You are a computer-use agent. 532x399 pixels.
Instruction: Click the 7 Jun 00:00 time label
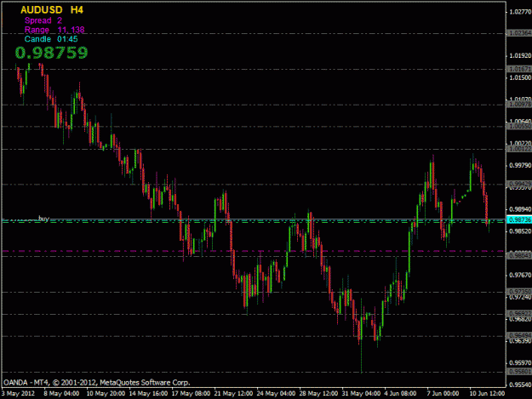coord(443,394)
